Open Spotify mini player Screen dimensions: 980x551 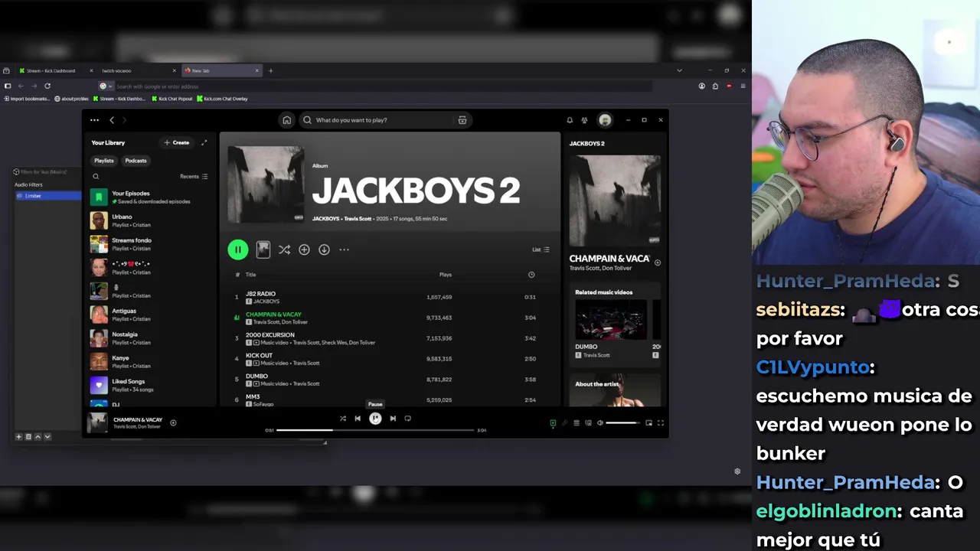(648, 422)
